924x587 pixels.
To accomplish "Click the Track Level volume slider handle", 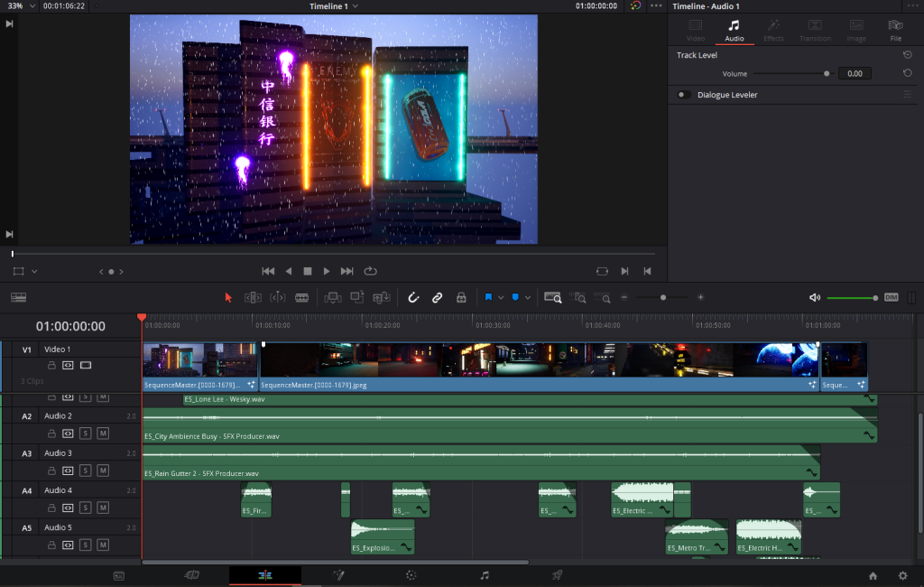I will (x=827, y=74).
